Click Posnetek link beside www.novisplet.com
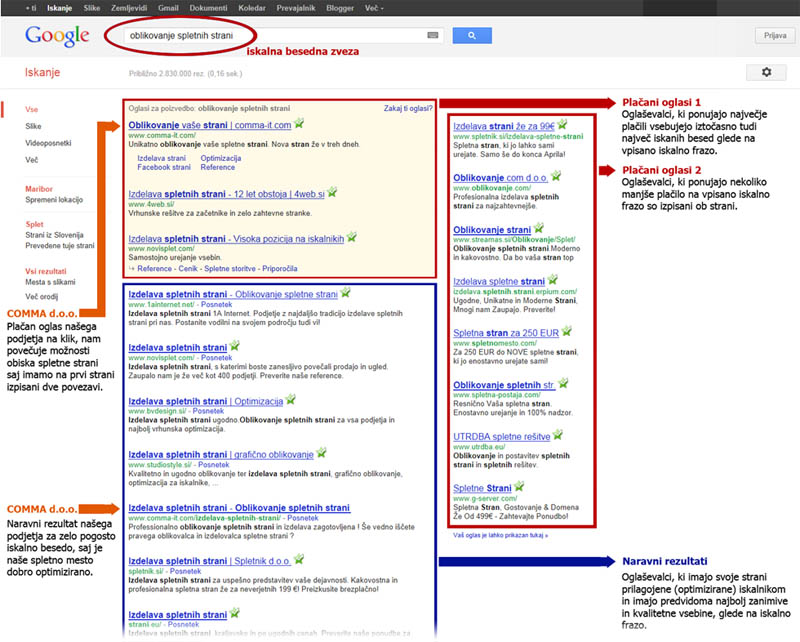This screenshot has height=642, width=800. (216, 358)
